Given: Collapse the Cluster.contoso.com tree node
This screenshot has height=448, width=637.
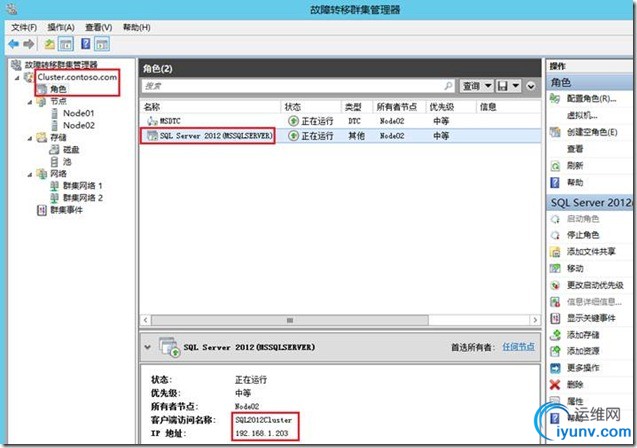Looking at the screenshot, I should (17, 78).
